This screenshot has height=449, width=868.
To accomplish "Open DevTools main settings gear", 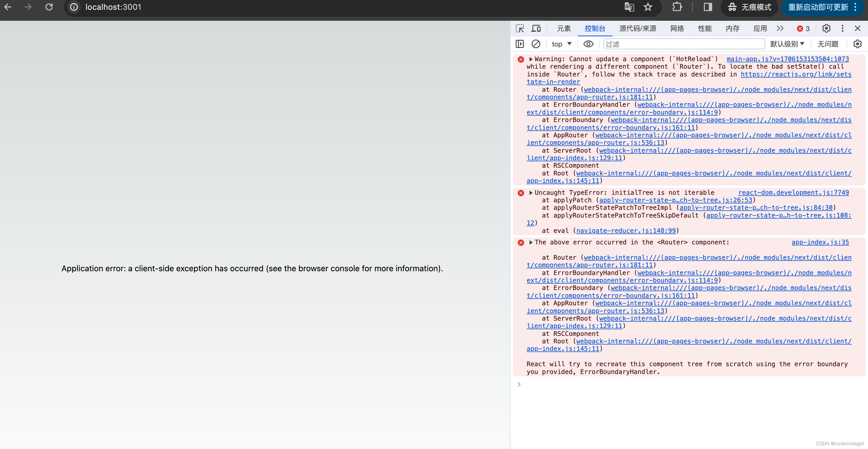I will point(826,28).
